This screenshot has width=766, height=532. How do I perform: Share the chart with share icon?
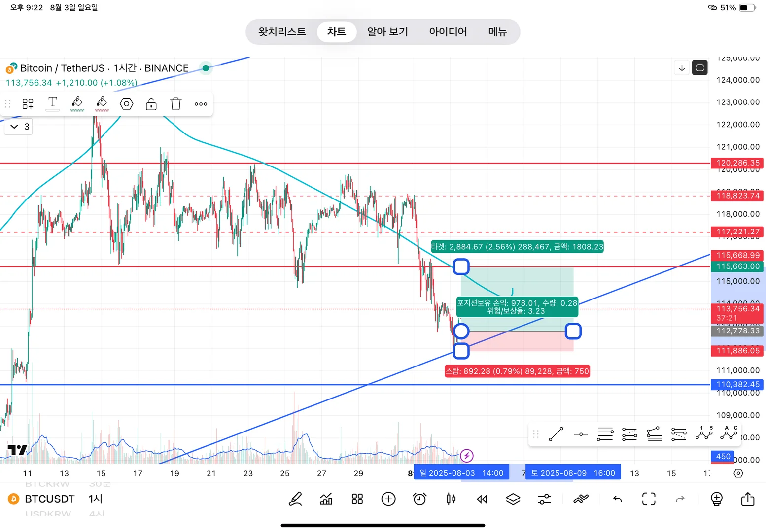click(748, 499)
